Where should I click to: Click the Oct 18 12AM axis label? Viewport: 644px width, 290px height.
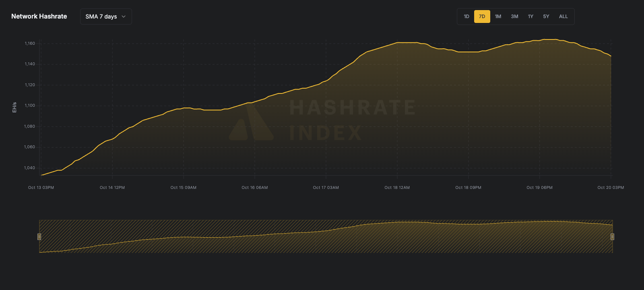397,188
